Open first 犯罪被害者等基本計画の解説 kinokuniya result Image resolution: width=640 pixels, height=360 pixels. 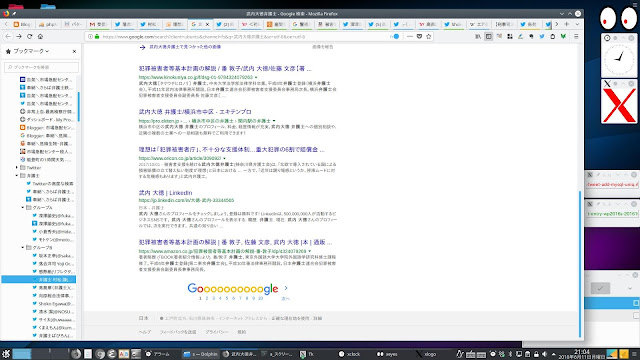coord(225,69)
